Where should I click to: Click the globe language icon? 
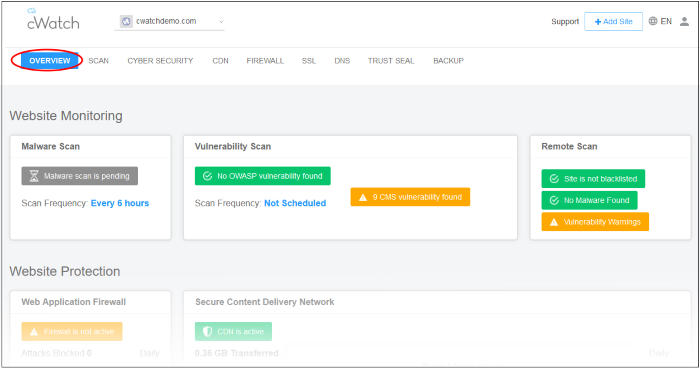[653, 21]
